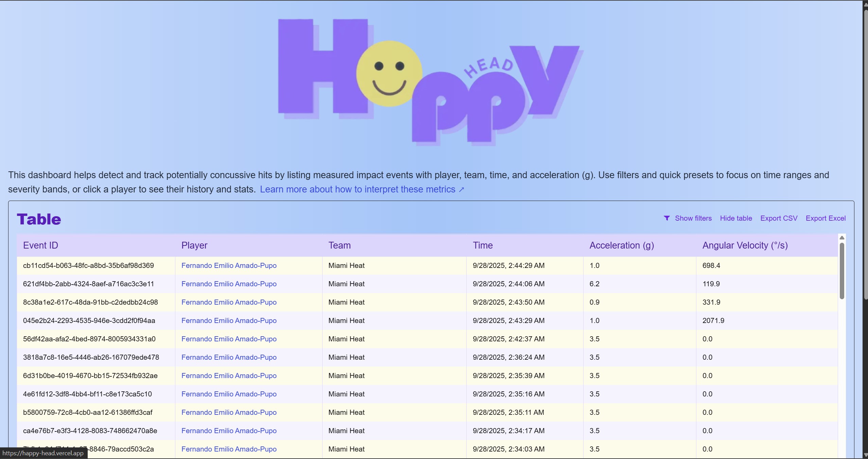Click the Player column header

[x=194, y=245]
